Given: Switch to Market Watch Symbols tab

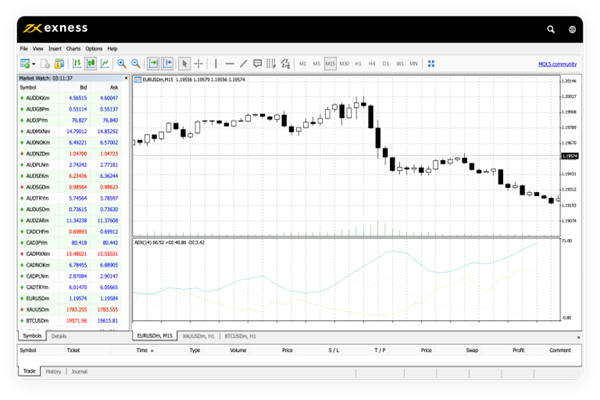Looking at the screenshot, I should (x=32, y=336).
